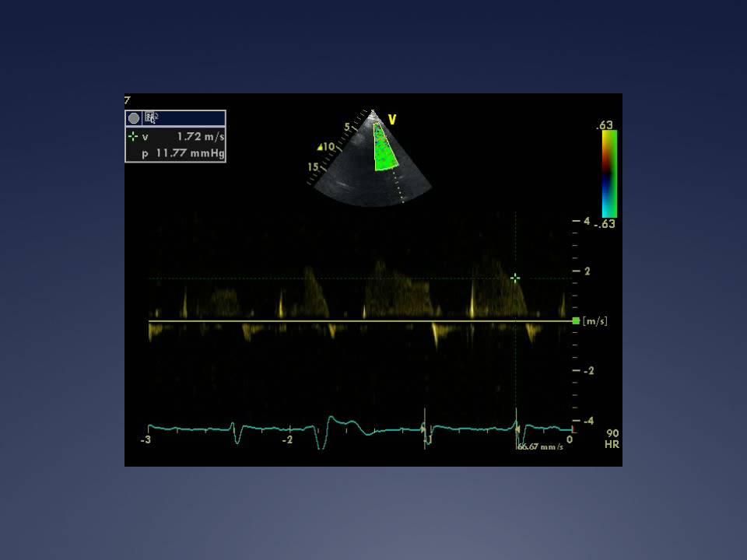Click the green baseline marker square
The width and height of the screenshot is (747, 560).
(576, 320)
